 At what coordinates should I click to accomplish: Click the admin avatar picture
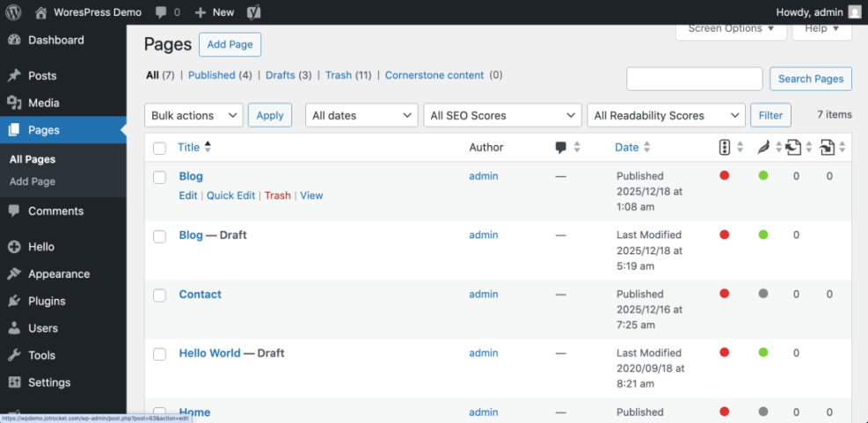pos(855,12)
